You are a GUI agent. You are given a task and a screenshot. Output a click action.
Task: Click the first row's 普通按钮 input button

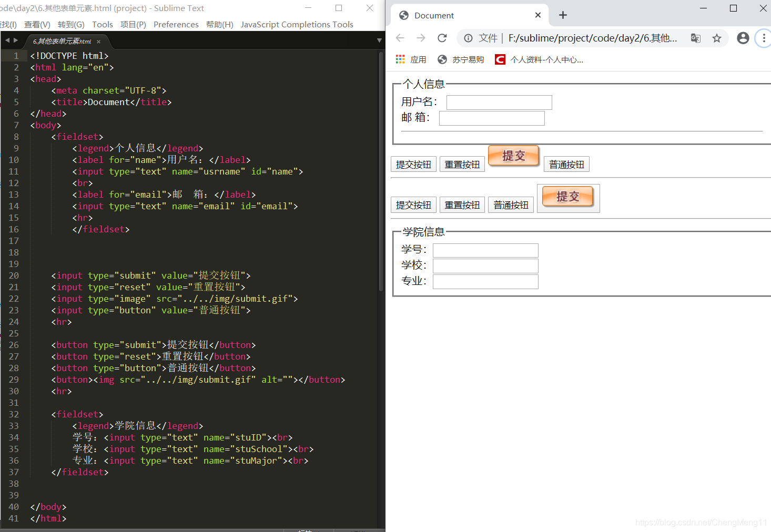pos(566,165)
